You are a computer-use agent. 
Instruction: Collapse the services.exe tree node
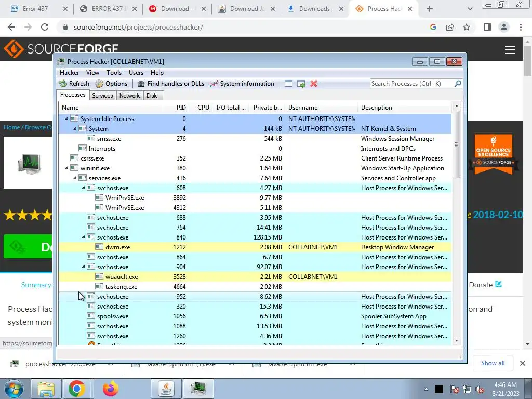[75, 178]
